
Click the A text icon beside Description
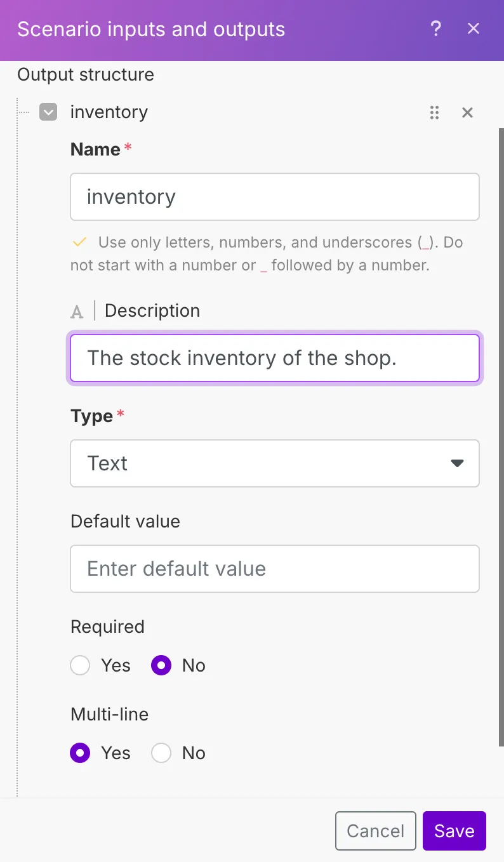[x=77, y=312]
